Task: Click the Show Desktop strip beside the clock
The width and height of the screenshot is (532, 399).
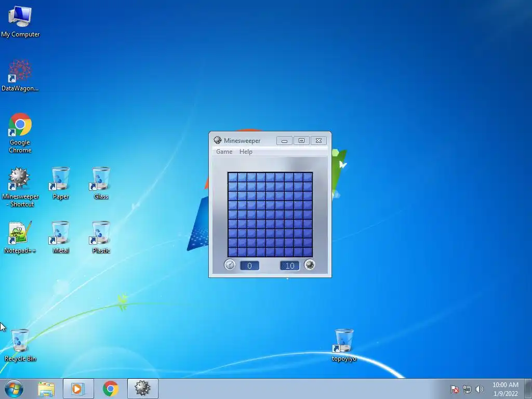Action: click(x=528, y=389)
